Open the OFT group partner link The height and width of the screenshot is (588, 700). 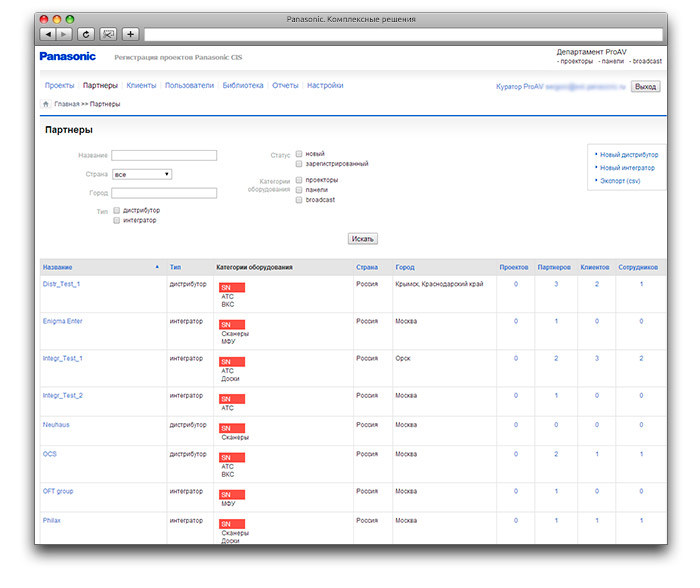(x=58, y=491)
